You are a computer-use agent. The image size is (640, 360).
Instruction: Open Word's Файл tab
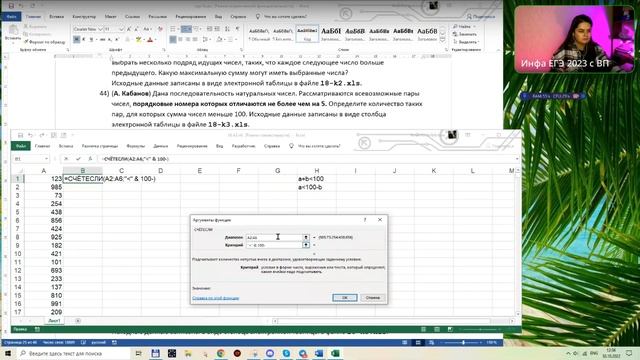[x=11, y=16]
